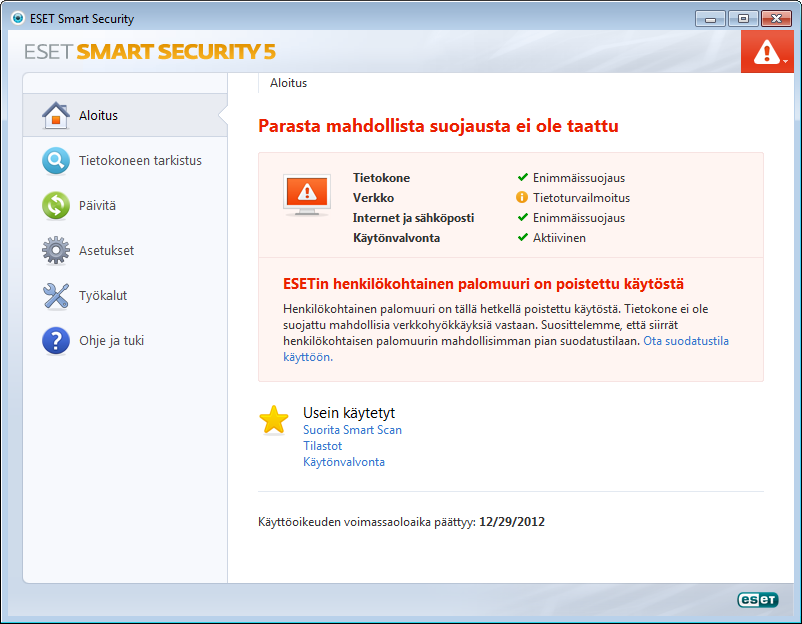Minimize the ESET Smart Security window

tap(710, 19)
